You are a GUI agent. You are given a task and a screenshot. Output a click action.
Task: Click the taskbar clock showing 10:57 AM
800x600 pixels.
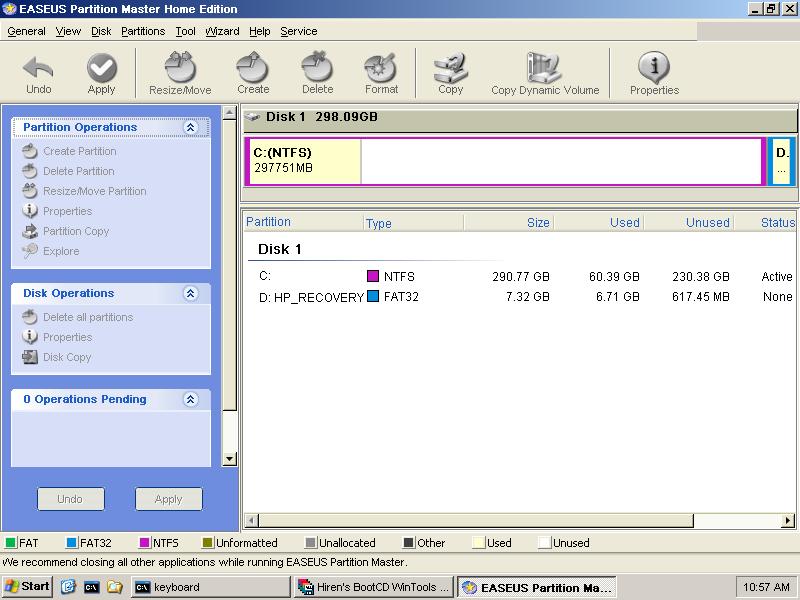tap(766, 587)
